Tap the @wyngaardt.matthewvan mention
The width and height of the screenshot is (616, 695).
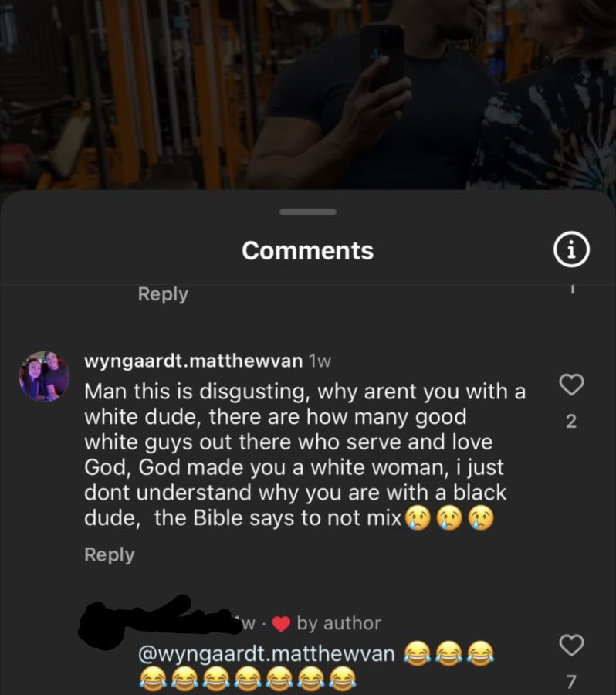[x=266, y=654]
